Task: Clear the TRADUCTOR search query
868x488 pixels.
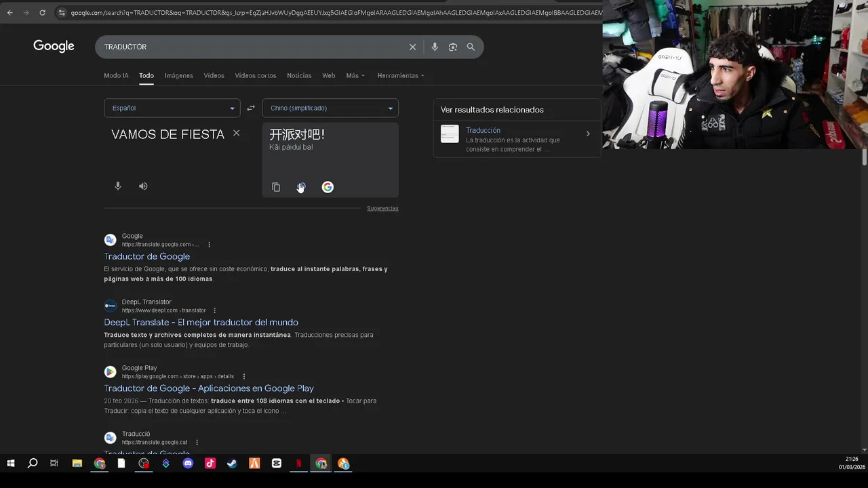Action: tap(412, 47)
